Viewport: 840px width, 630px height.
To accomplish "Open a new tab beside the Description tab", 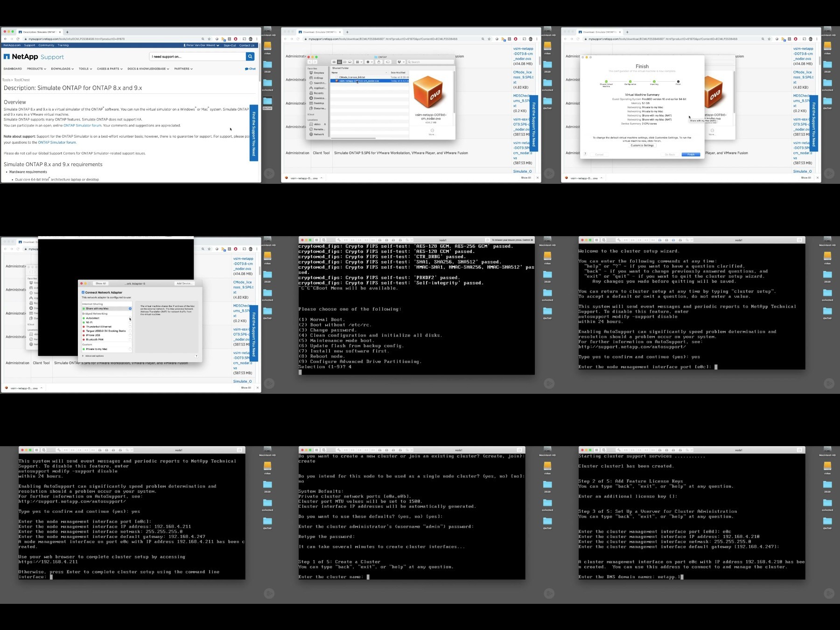I will tap(67, 32).
